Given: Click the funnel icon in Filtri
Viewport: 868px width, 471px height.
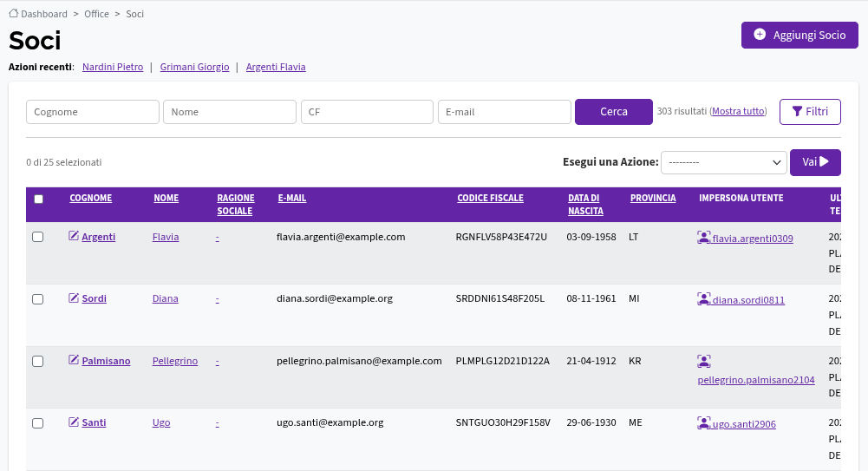Looking at the screenshot, I should (797, 111).
